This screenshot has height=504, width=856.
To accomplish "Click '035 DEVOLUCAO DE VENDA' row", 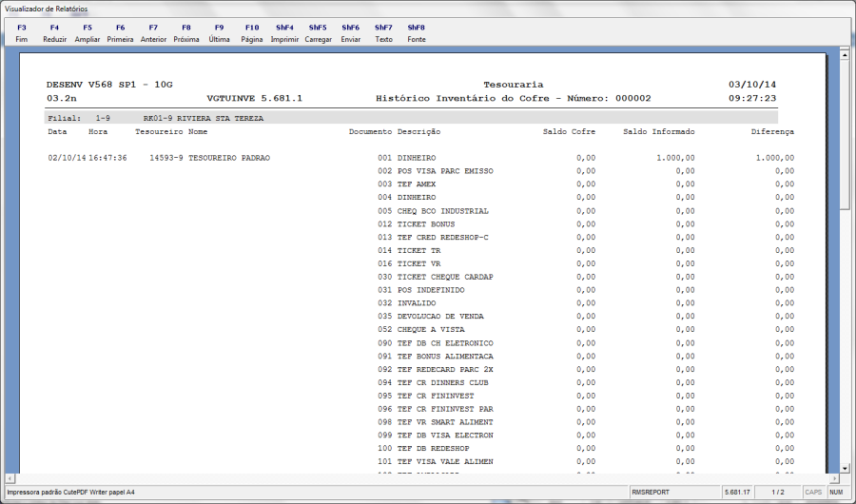I will (431, 316).
